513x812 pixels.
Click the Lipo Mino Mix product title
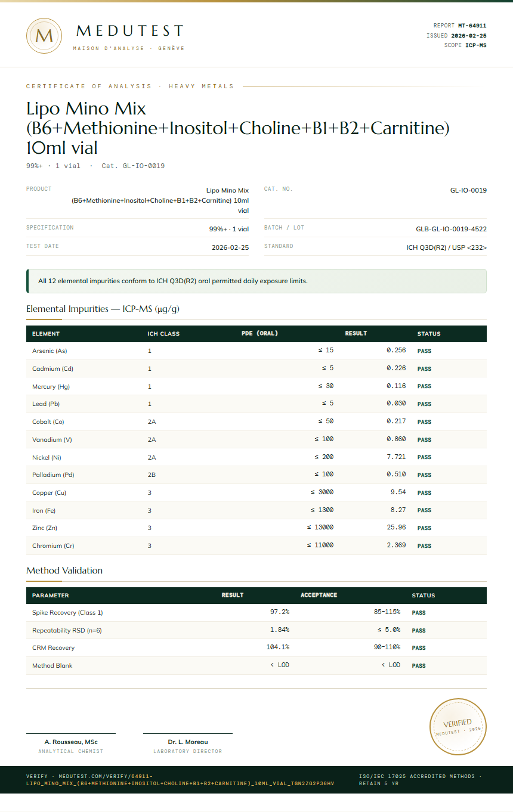coord(238,128)
